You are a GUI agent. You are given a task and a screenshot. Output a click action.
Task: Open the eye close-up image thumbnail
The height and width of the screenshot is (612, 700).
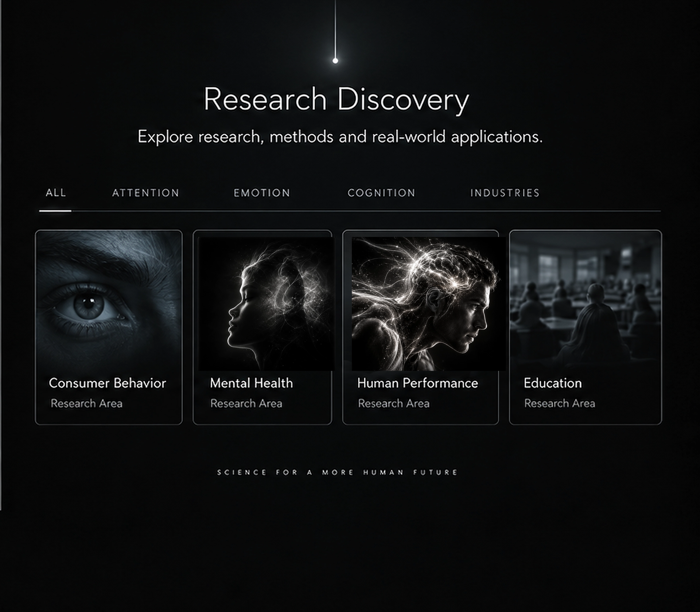pyautogui.click(x=109, y=301)
